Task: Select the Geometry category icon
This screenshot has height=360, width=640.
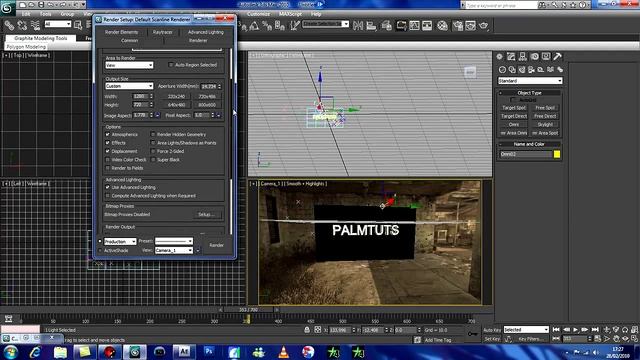Action: 502,70
